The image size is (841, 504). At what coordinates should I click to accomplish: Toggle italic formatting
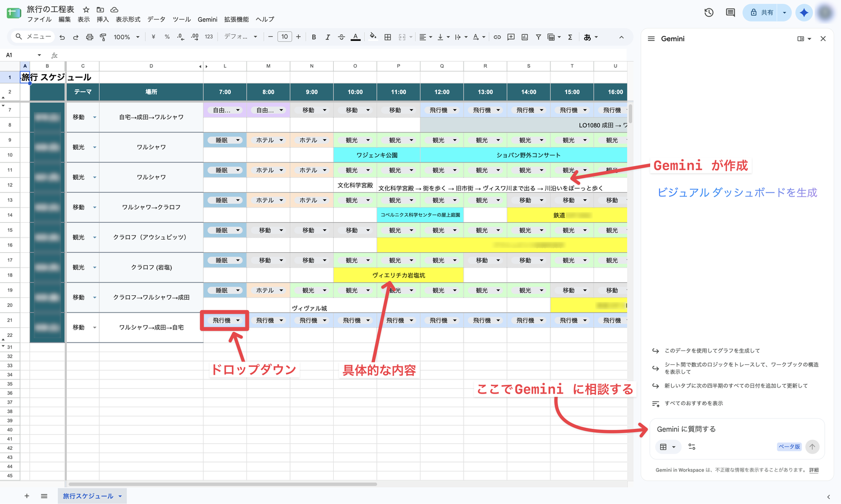pyautogui.click(x=327, y=37)
